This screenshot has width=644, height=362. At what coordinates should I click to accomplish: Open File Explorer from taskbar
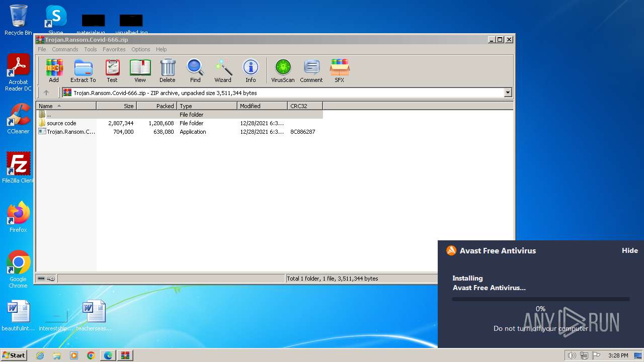tap(57, 355)
